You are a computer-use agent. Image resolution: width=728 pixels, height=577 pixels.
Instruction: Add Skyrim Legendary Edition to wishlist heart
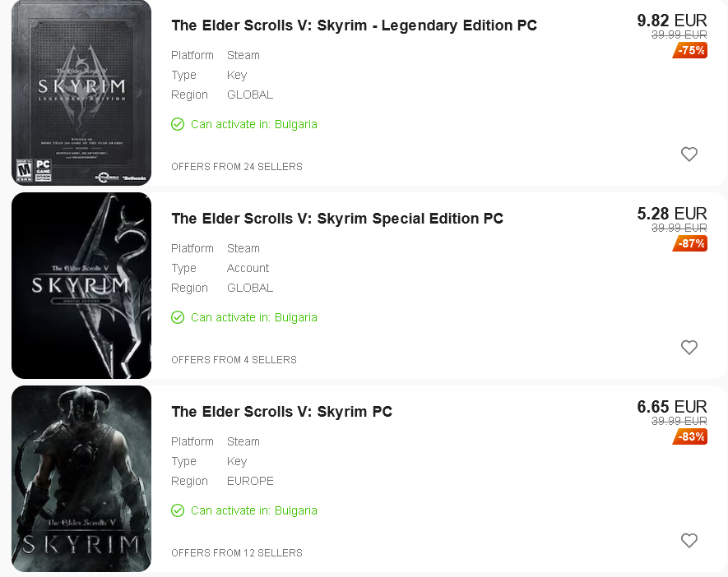(689, 154)
